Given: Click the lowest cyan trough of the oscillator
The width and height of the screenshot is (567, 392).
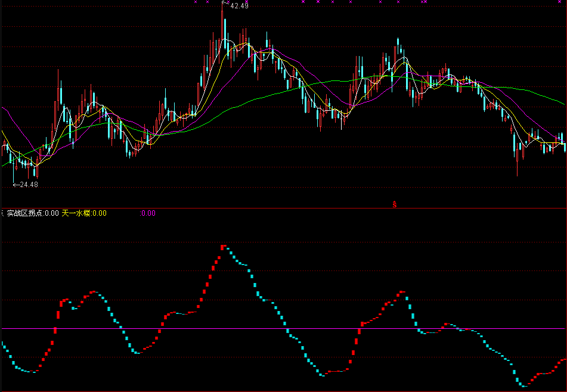Looking at the screenshot, I should tap(523, 385).
